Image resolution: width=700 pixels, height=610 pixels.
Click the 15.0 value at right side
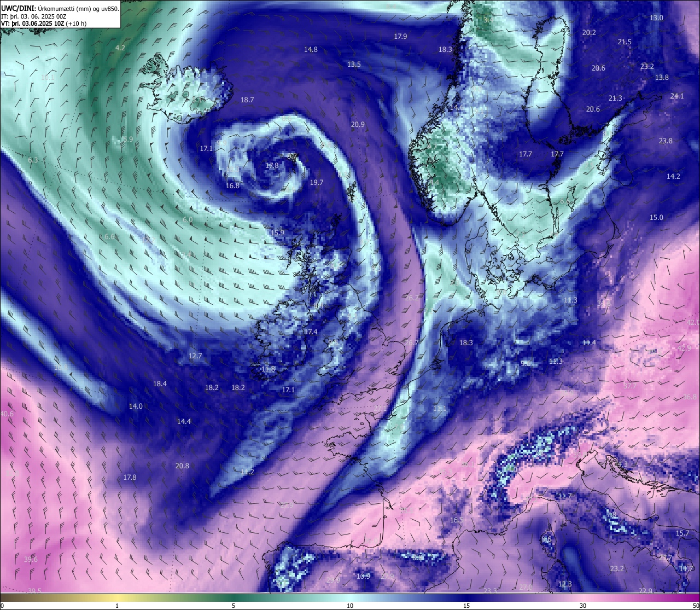pyautogui.click(x=656, y=218)
